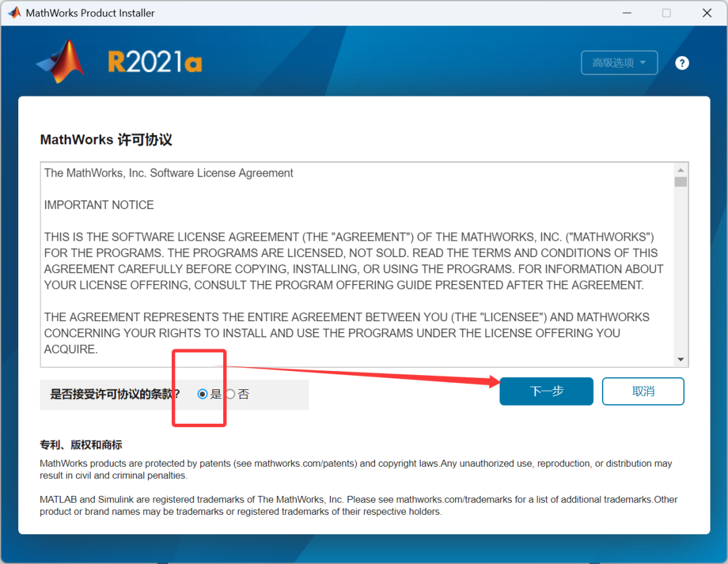Select 是 to accept the license
This screenshot has height=564, width=728.
pos(202,394)
